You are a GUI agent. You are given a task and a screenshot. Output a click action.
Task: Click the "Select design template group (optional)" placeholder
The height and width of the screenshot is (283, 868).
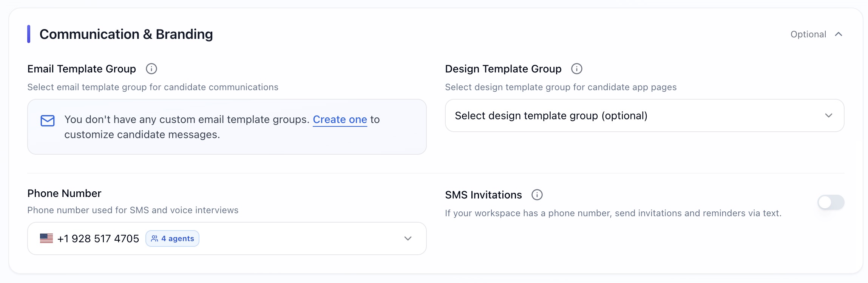point(551,115)
